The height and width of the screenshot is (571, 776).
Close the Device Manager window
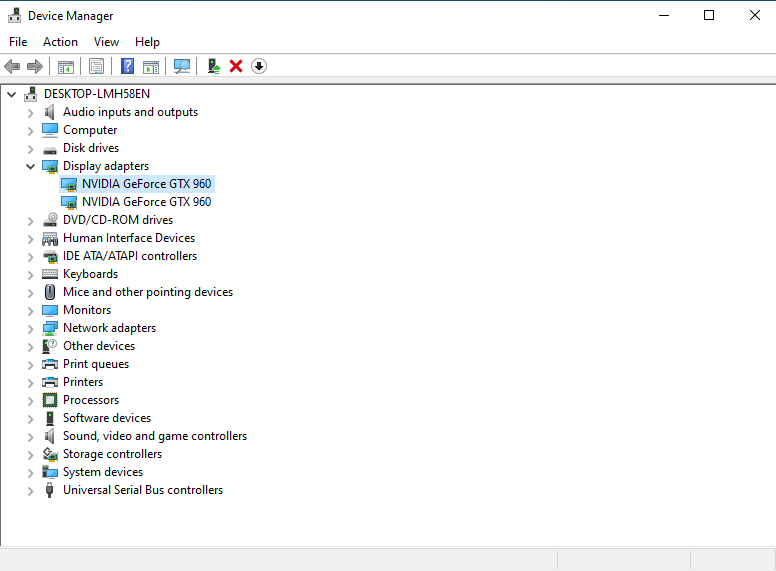pos(754,15)
